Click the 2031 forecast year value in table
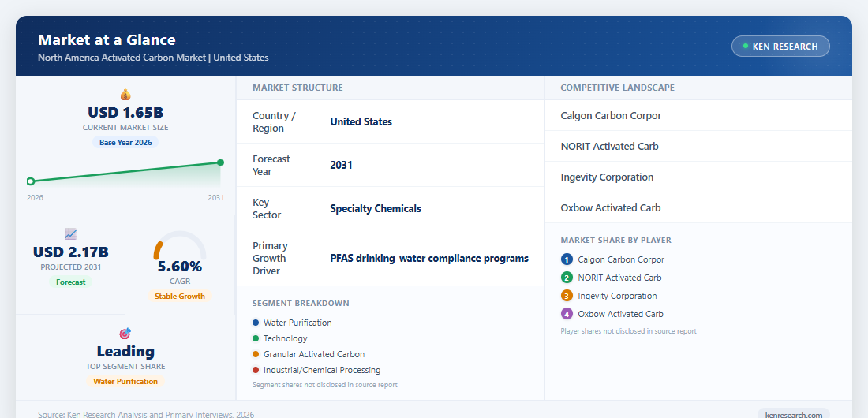The width and height of the screenshot is (868, 418). 341,165
